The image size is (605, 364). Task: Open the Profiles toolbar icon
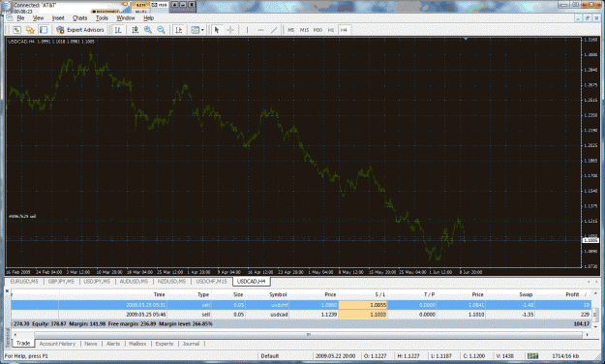pyautogui.click(x=30, y=30)
